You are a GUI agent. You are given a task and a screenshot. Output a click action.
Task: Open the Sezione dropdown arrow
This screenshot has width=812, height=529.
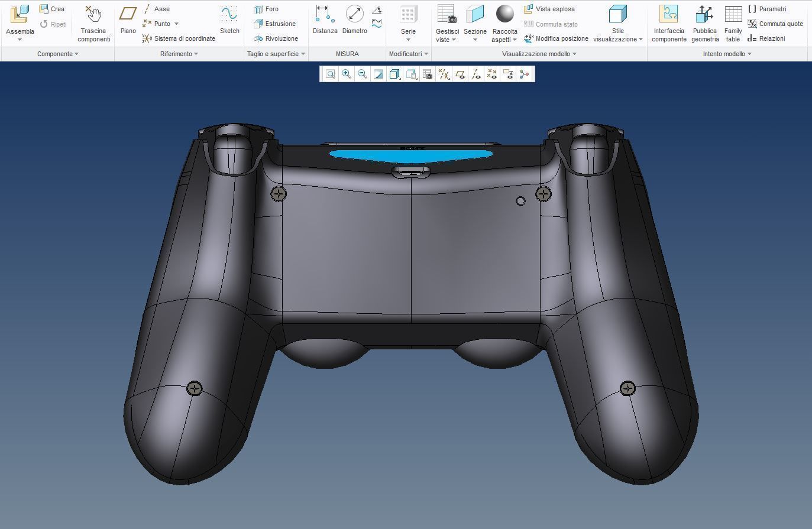pos(475,40)
